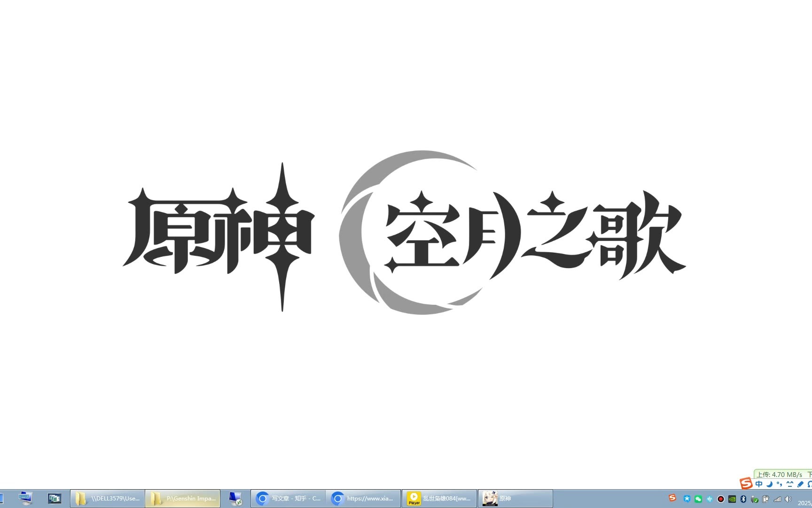Image resolution: width=812 pixels, height=508 pixels.
Task: Click the large Sogou S logo on the input bar
Action: (746, 484)
